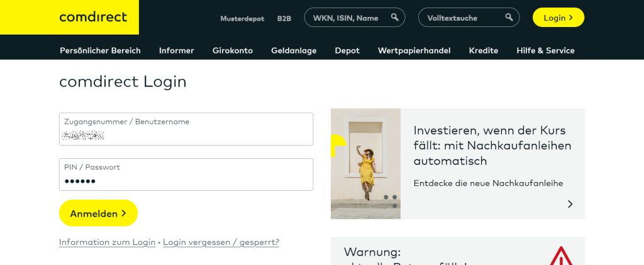Click the comdirect logo

93,18
